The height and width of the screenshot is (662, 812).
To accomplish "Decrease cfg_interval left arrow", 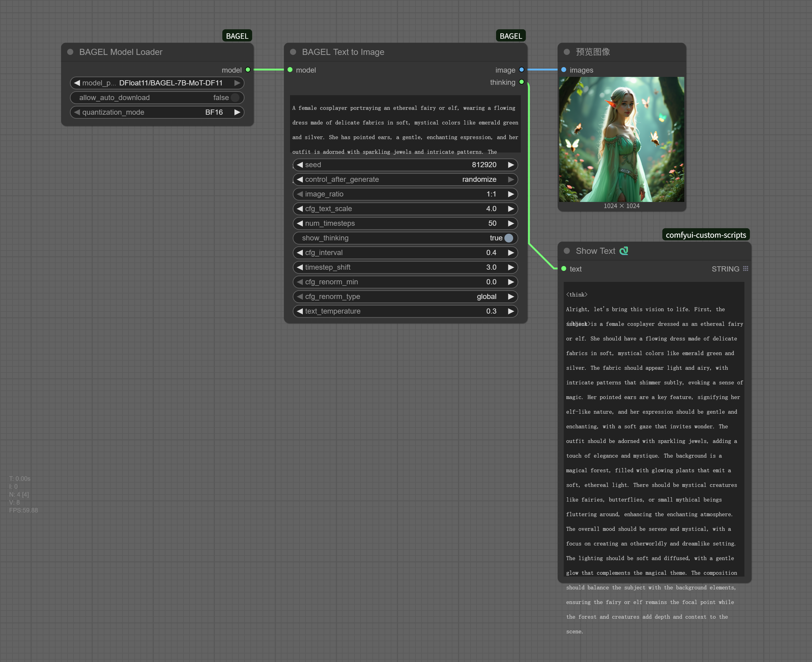I will (300, 253).
